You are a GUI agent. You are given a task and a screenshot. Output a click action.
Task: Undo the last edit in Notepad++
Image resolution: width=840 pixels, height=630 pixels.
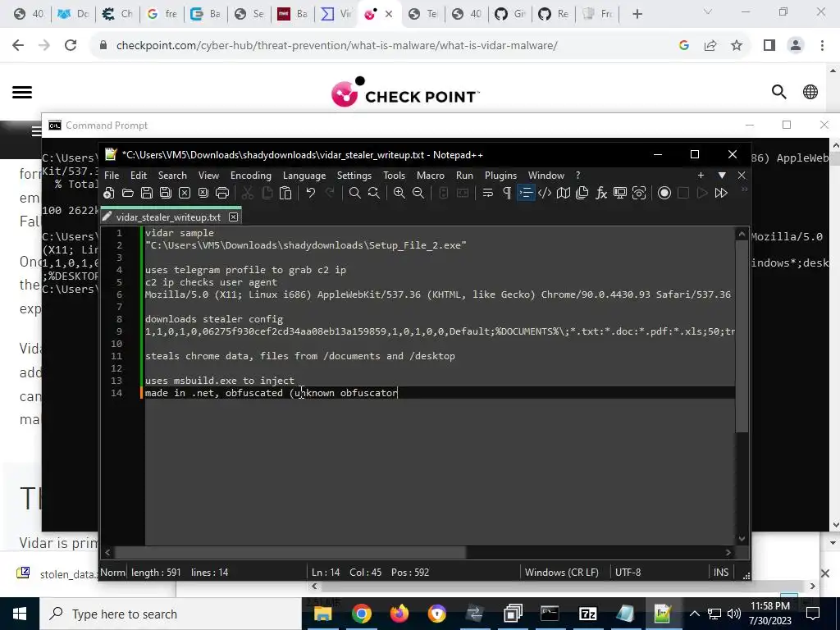point(310,193)
